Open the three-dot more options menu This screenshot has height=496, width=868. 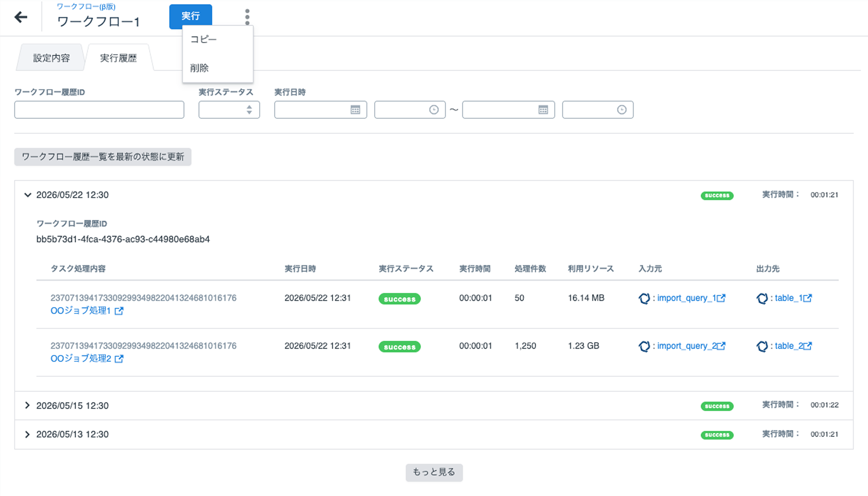pos(247,17)
